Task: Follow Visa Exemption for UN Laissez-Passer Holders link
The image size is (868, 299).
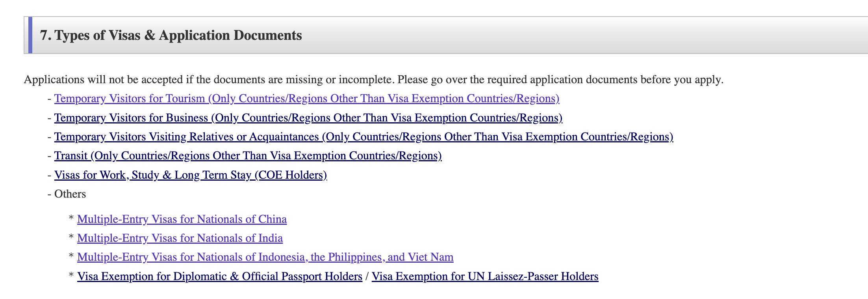Action: click(x=485, y=277)
